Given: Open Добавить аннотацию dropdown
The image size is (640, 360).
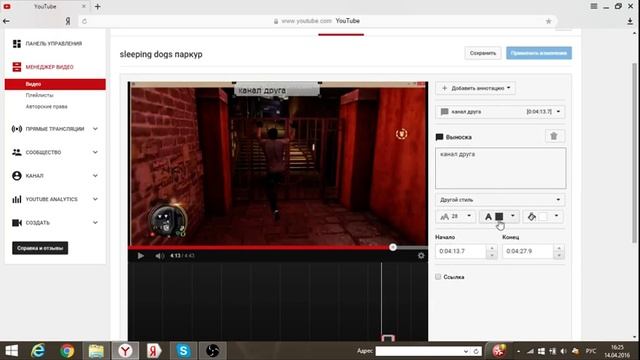Looking at the screenshot, I should [476, 88].
